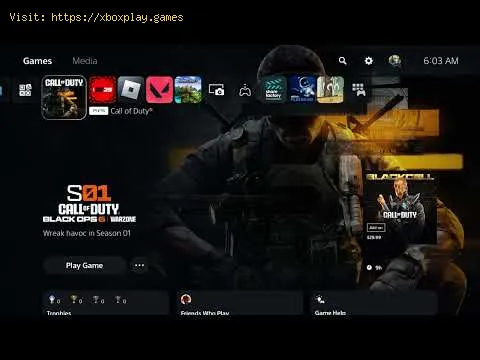This screenshot has width=480, height=360.
Task: Select the Valorant game tile
Action: (x=159, y=90)
